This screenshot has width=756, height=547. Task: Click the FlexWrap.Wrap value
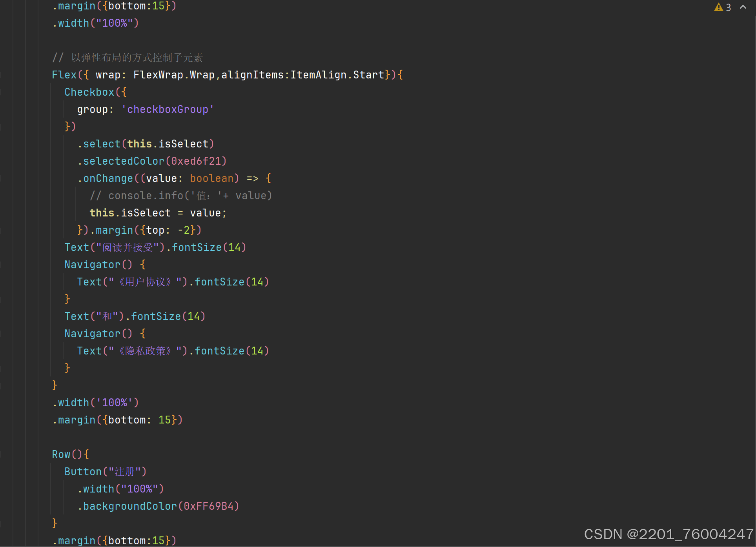click(x=174, y=75)
